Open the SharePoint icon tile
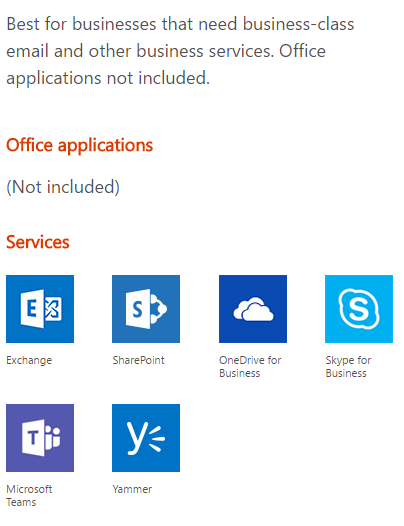Viewport: 404px width, 526px height. (x=146, y=309)
